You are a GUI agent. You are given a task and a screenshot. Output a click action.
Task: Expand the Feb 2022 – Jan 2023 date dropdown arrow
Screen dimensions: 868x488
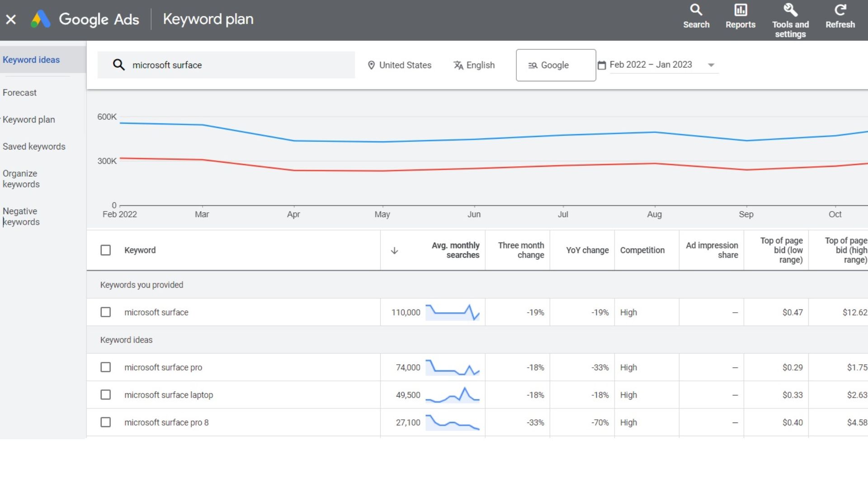[711, 65]
